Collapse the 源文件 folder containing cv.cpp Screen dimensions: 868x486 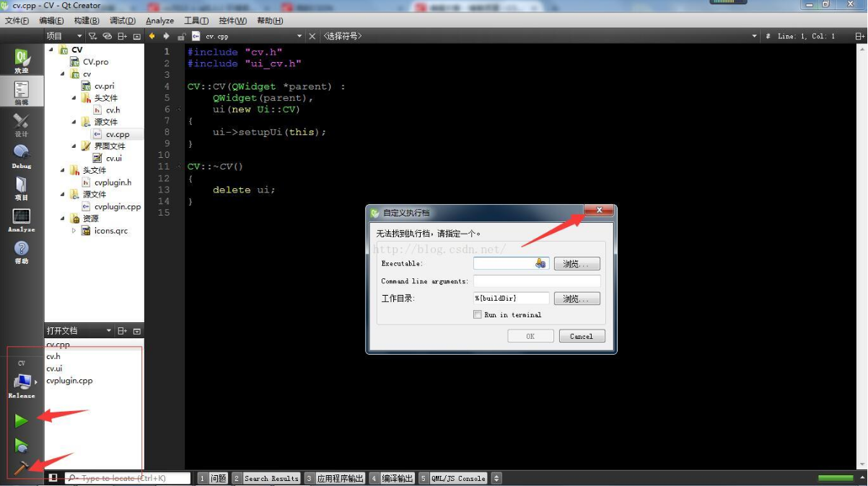point(74,122)
